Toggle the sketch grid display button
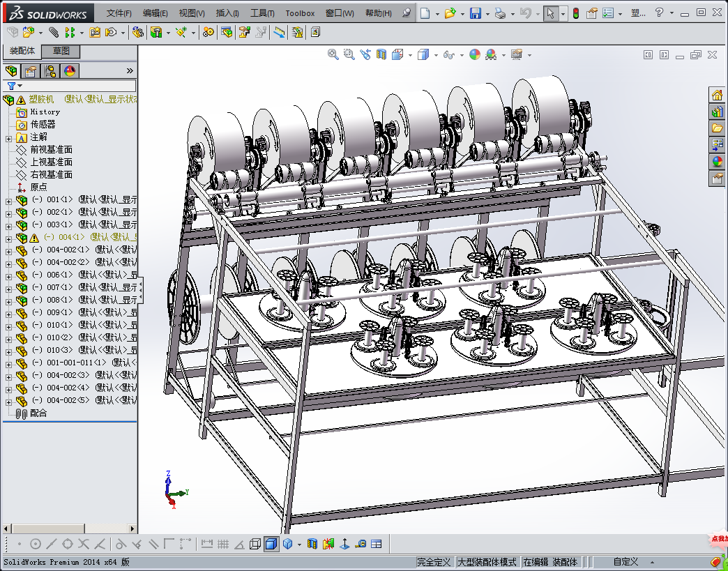 click(x=223, y=544)
